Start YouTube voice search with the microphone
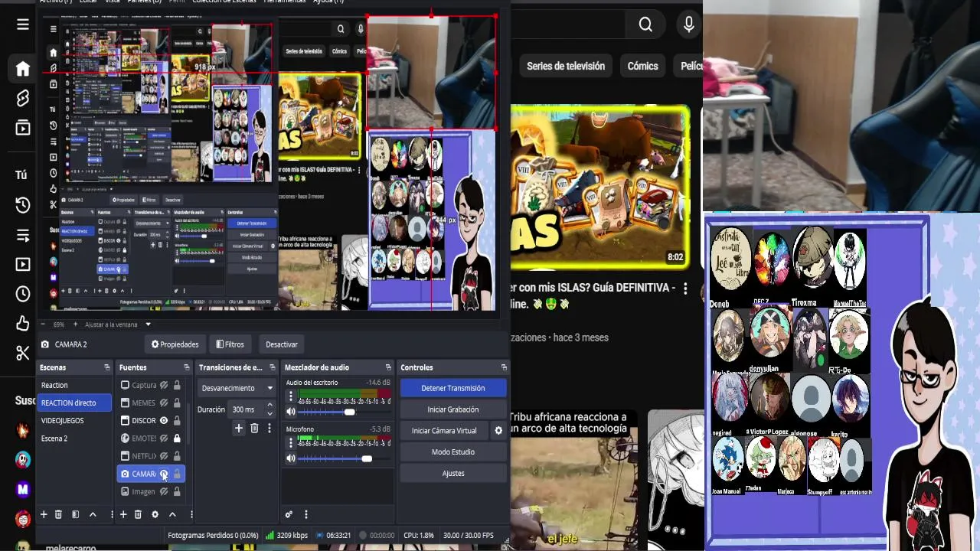 [x=689, y=25]
